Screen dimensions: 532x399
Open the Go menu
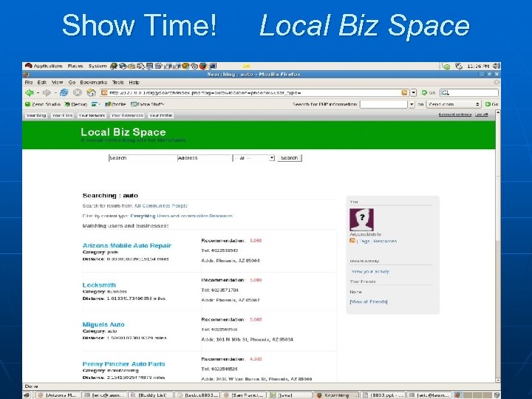click(x=72, y=82)
